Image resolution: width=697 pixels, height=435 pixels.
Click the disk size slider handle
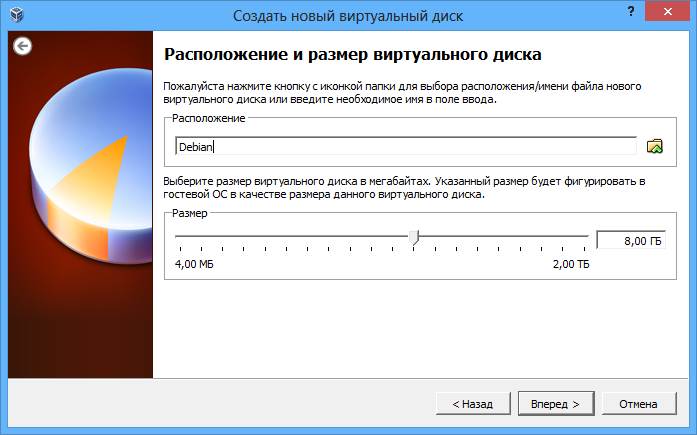tap(414, 238)
